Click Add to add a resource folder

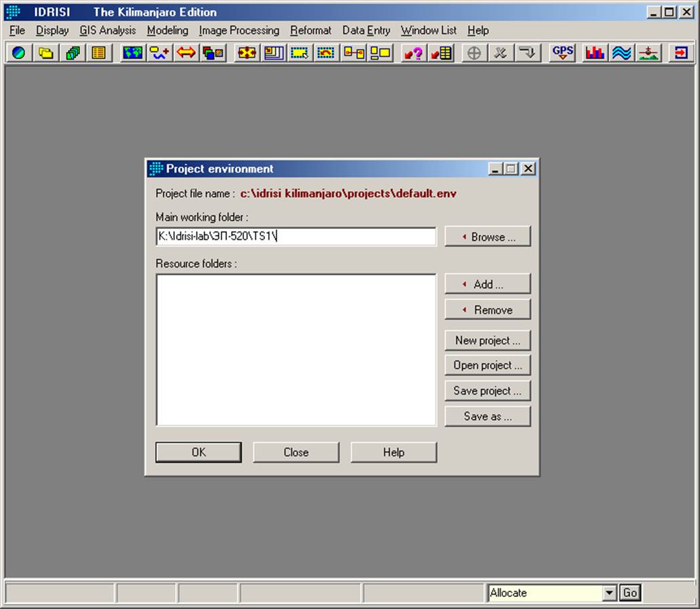point(487,285)
